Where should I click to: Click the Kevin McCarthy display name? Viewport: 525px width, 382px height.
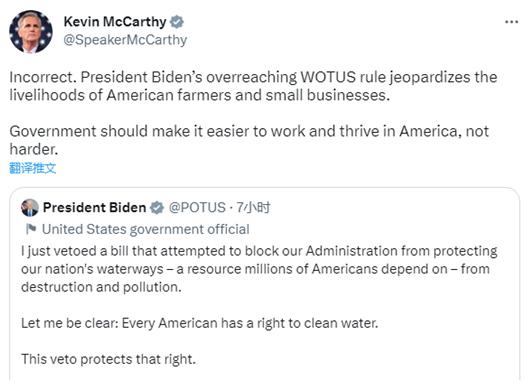115,22
